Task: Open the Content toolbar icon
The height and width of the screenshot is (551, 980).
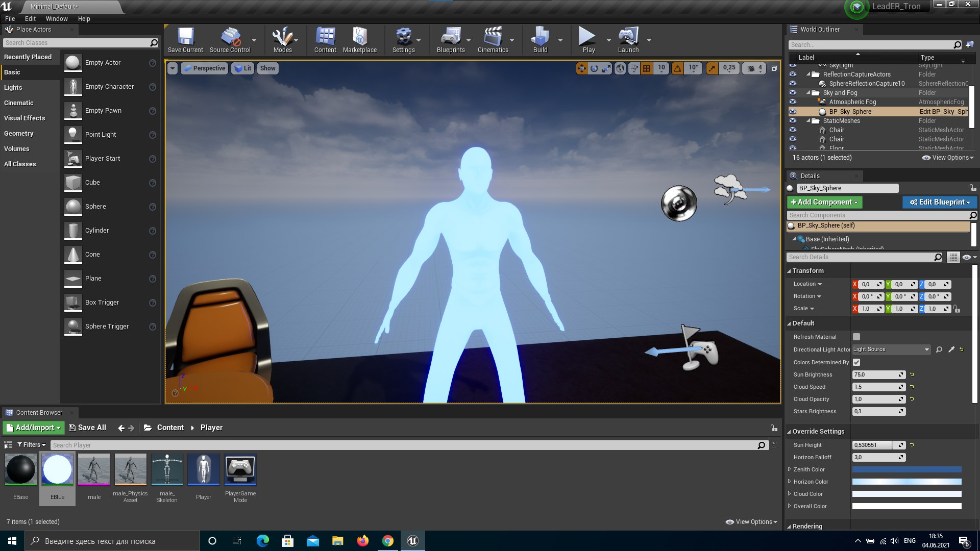Action: coord(325,40)
